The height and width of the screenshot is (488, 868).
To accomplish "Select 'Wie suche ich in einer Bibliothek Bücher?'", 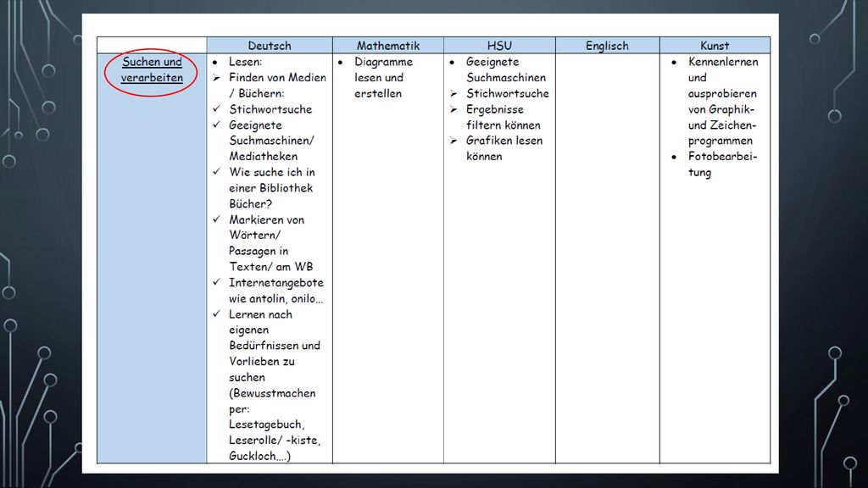I will pos(272,187).
